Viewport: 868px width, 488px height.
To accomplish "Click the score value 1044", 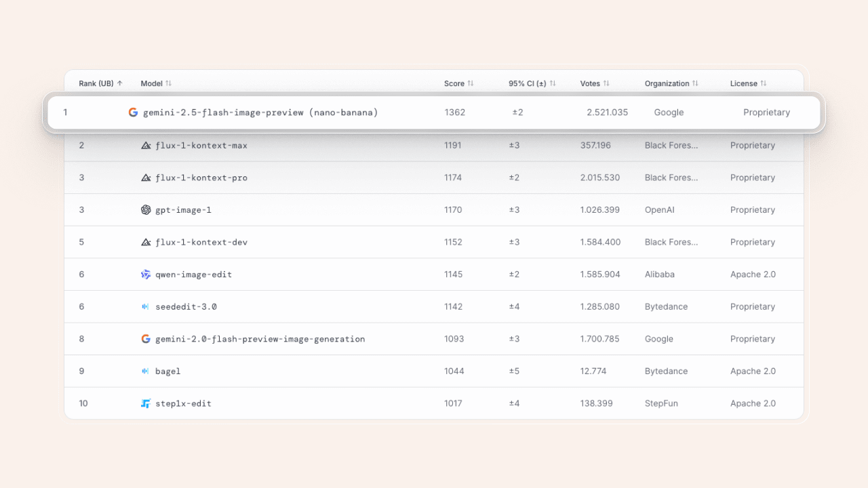I will (454, 371).
